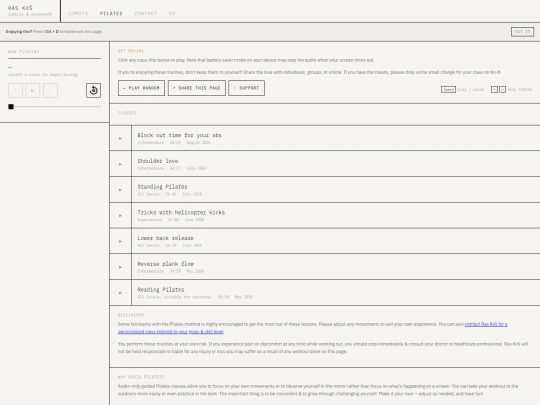The image size is (540, 405).
Task: Click the Play Random button
Action: pyautogui.click(x=141, y=88)
